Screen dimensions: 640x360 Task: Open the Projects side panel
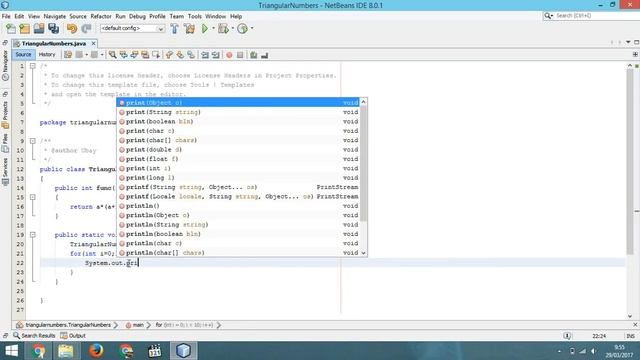click(x=5, y=114)
